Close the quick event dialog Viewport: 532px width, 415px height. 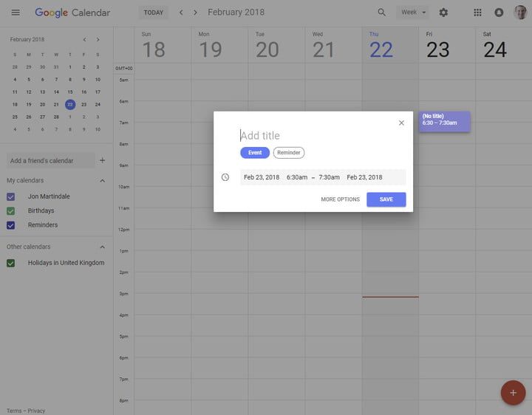click(401, 123)
